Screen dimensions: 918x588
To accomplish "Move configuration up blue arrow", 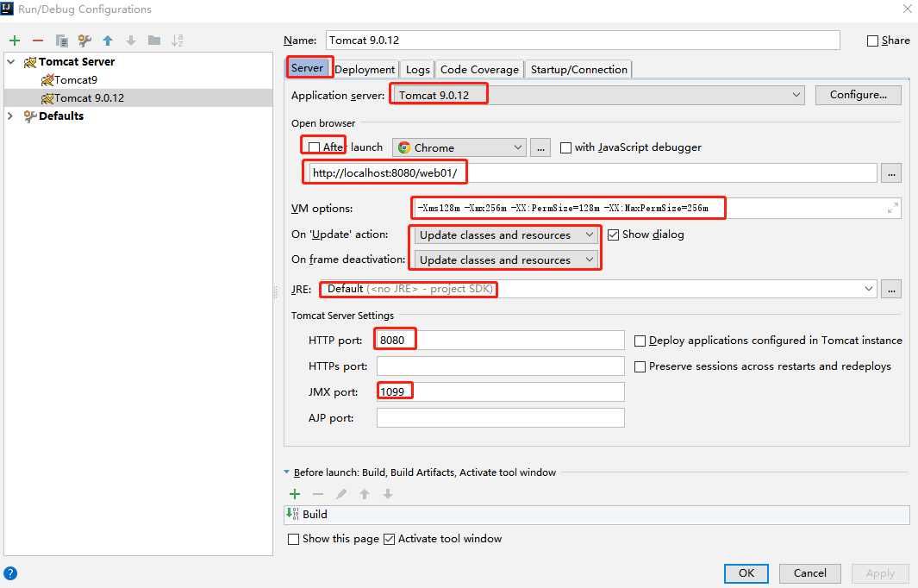I will 108,41.
